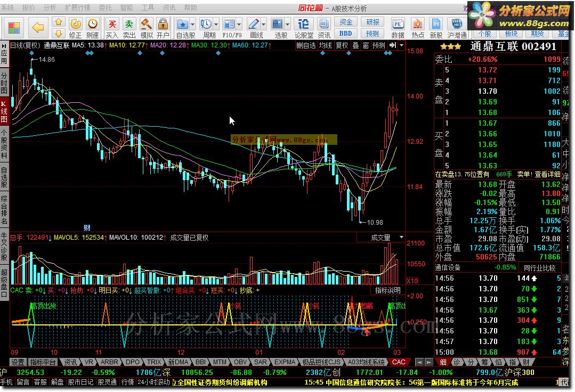The image size is (575, 392).
Task: Open dropdown arrow right of chart toolbar
Action: pos(402,45)
